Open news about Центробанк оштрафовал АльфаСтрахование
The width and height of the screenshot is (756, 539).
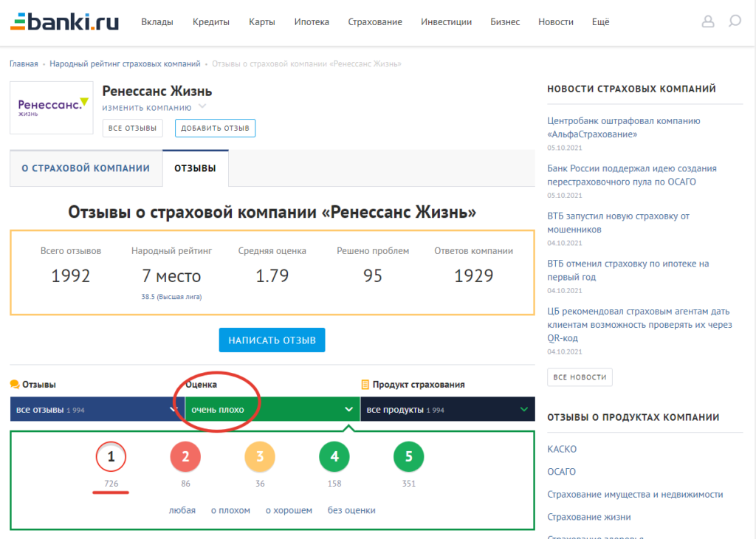[x=623, y=127]
